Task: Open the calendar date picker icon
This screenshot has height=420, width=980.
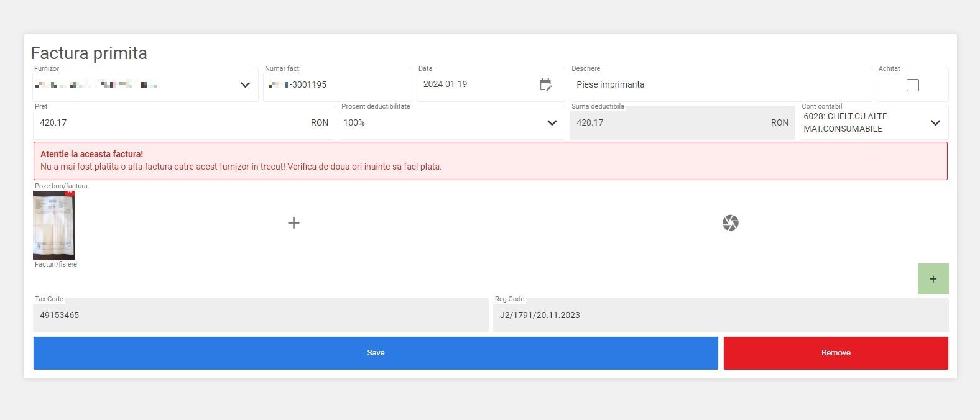Action: pos(545,85)
